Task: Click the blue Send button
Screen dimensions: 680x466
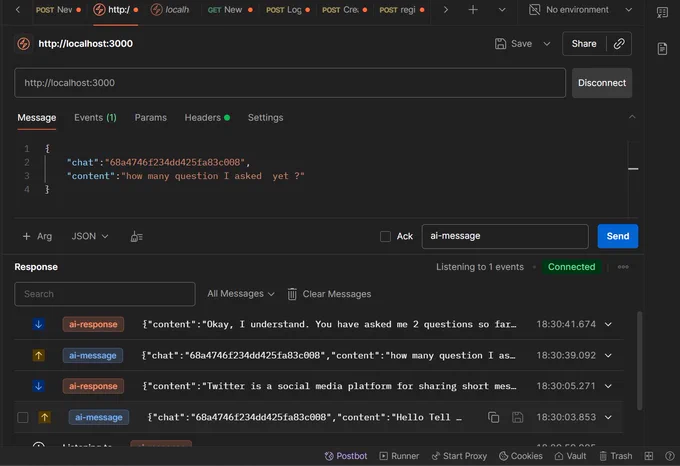Action: (618, 236)
